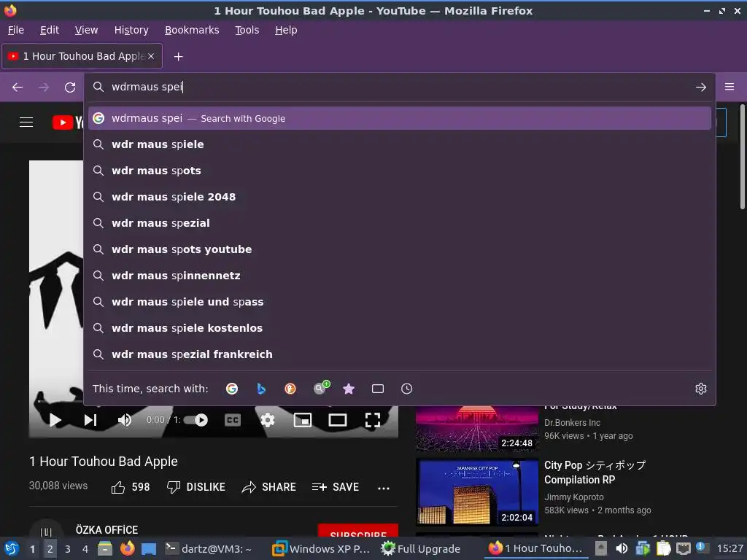Choose suggestion 'wdr maus spots youtube'
Image resolution: width=747 pixels, height=560 pixels.
pos(400,249)
